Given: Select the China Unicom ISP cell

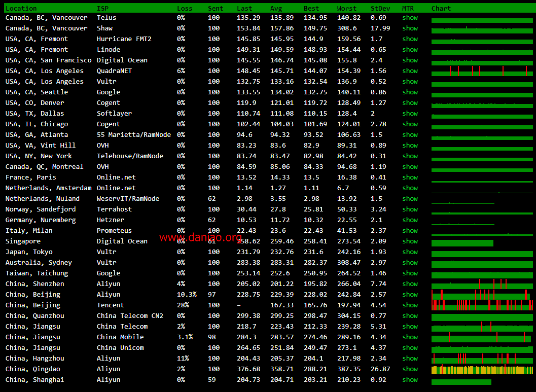Looking at the screenshot, I should [120, 347].
